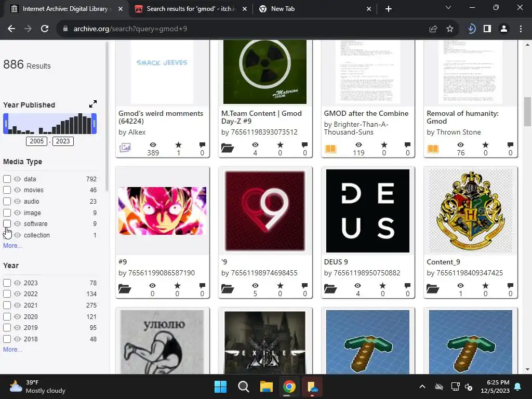Click favorites star on Gmod's weird momments card

click(179, 145)
